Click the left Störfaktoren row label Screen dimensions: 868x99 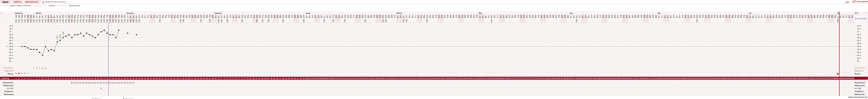(9, 91)
